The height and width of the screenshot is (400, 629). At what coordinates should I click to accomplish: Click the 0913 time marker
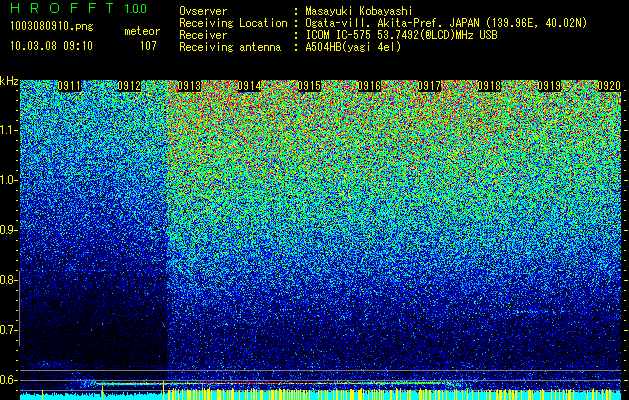click(189, 86)
